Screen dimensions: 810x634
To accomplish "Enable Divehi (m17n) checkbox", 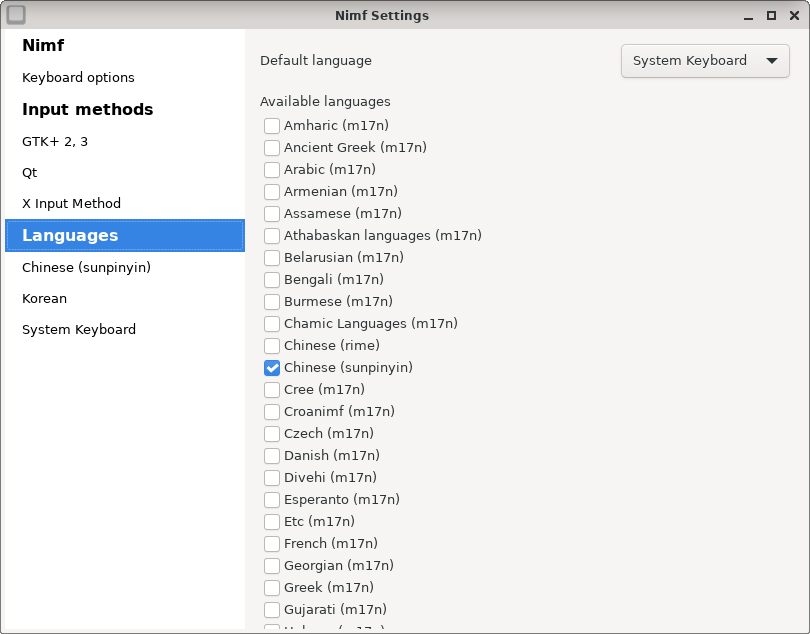I will (x=272, y=477).
